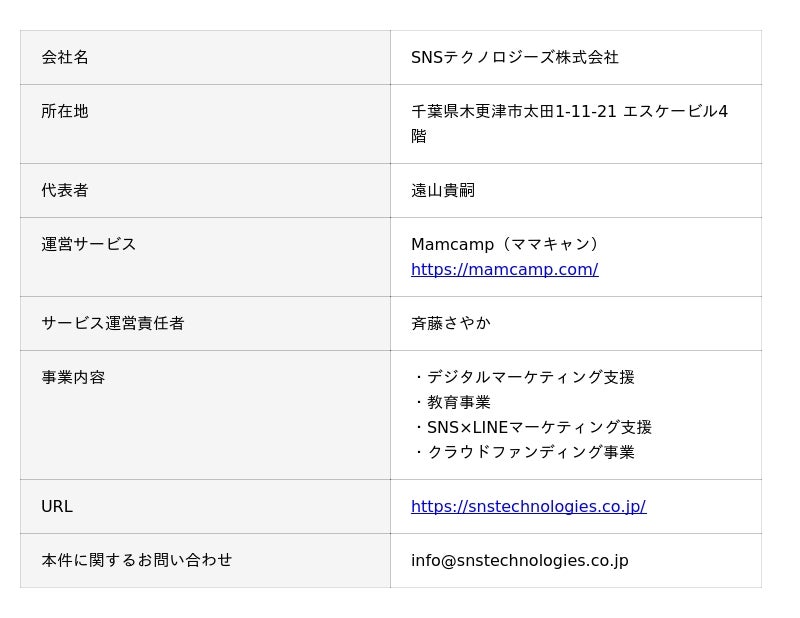Click the name 斉藤さやか

(451, 323)
